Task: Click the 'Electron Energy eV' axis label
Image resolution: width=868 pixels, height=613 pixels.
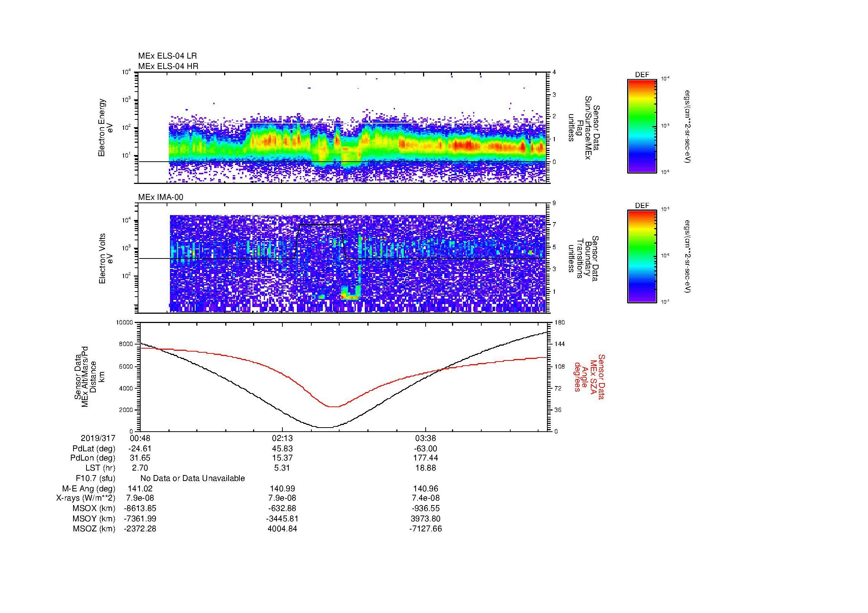Action: [106, 128]
